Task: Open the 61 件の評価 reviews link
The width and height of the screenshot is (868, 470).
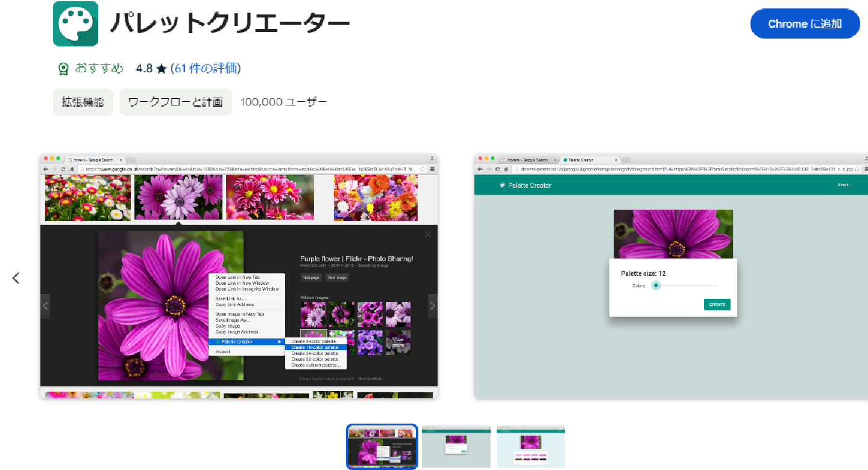Action: click(x=206, y=68)
